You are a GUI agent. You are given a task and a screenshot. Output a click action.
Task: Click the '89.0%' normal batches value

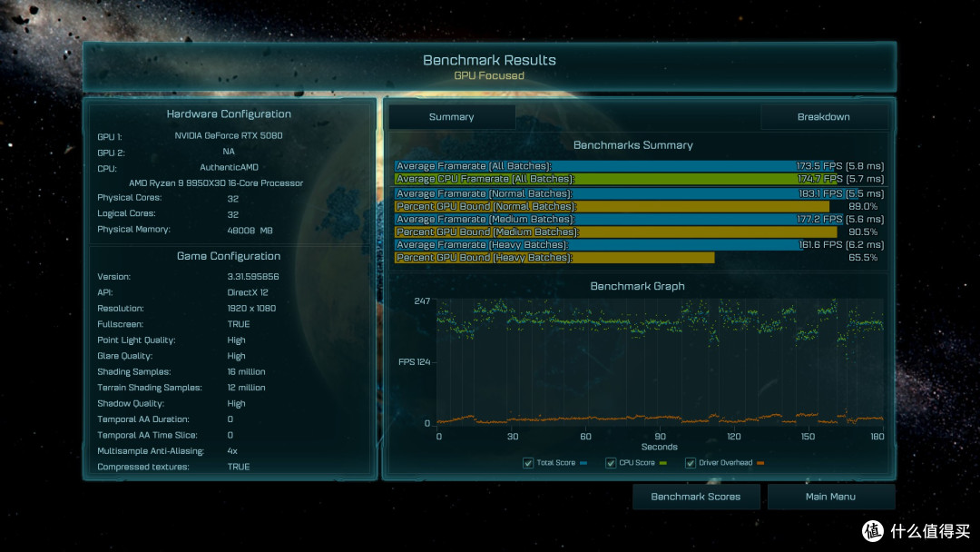pos(863,206)
